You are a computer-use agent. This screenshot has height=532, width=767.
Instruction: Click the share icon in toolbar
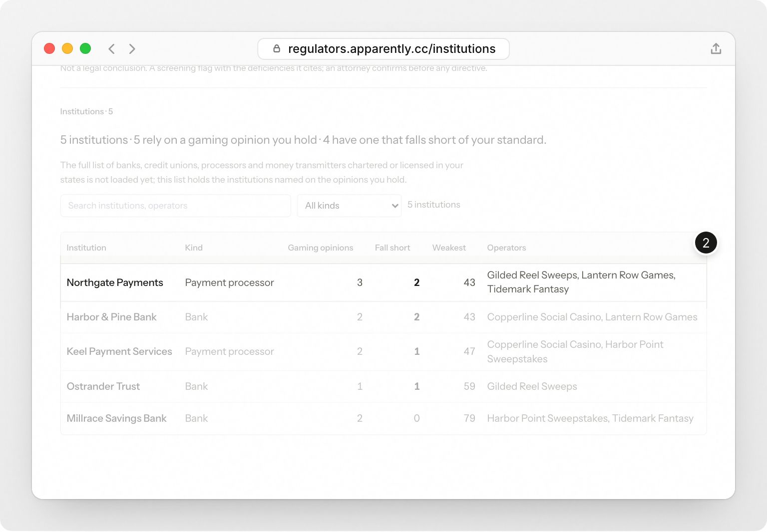[x=716, y=48]
